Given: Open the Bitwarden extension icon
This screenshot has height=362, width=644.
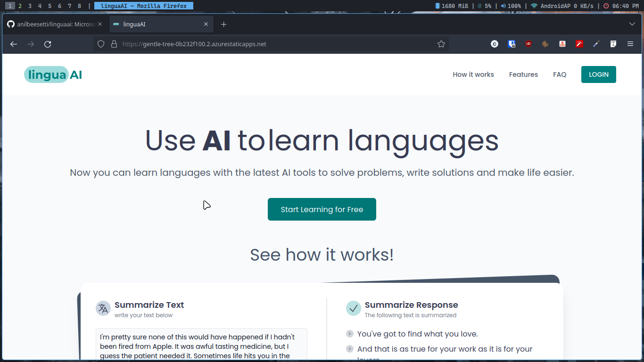Looking at the screenshot, I should point(512,44).
